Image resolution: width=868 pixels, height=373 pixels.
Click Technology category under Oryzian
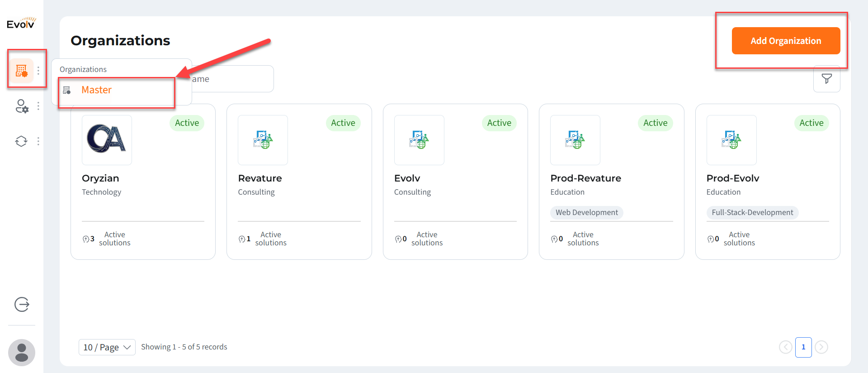102,192
